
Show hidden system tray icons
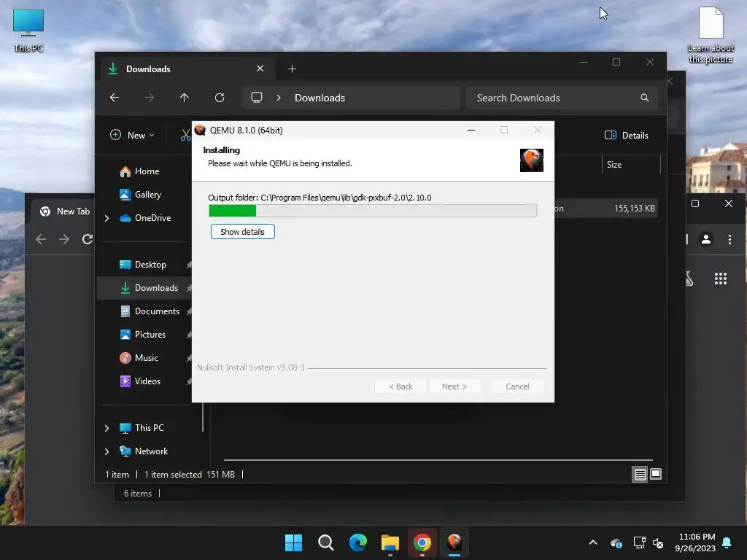tap(593, 542)
